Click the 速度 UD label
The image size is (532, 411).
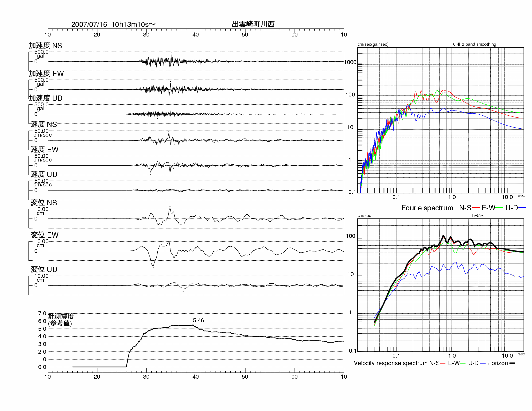tap(44, 174)
